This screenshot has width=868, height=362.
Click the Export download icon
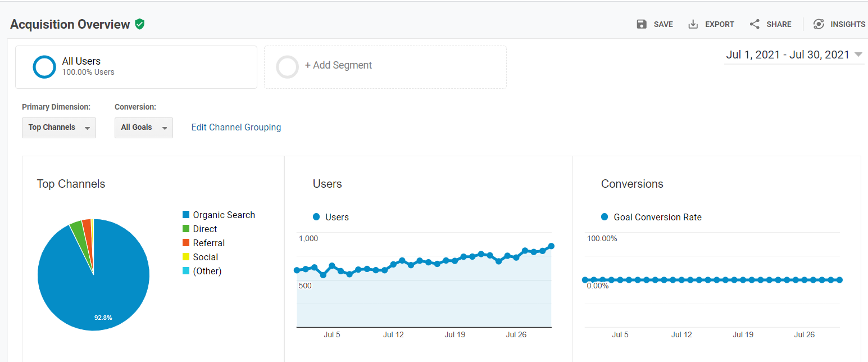click(x=693, y=24)
